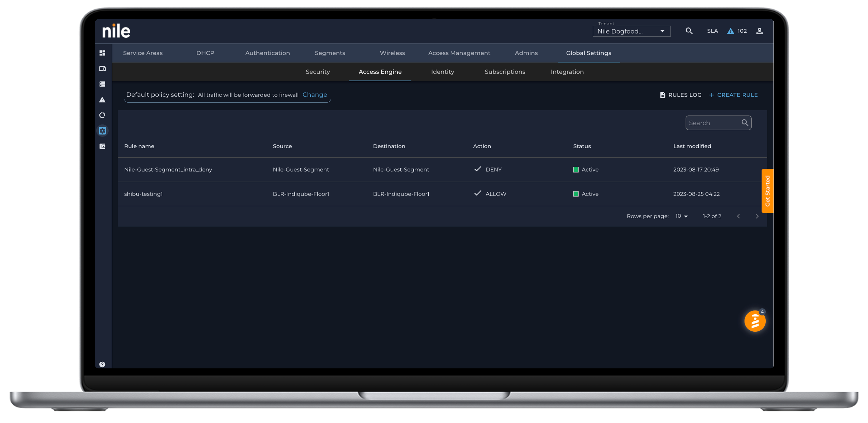
Task: Select the Global Settings tab
Action: tap(588, 53)
